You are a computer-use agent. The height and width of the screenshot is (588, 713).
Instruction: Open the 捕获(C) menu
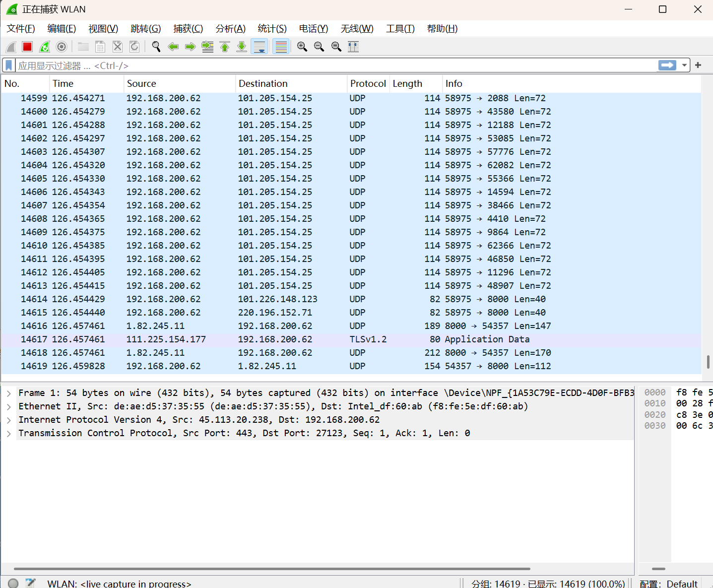(x=188, y=29)
